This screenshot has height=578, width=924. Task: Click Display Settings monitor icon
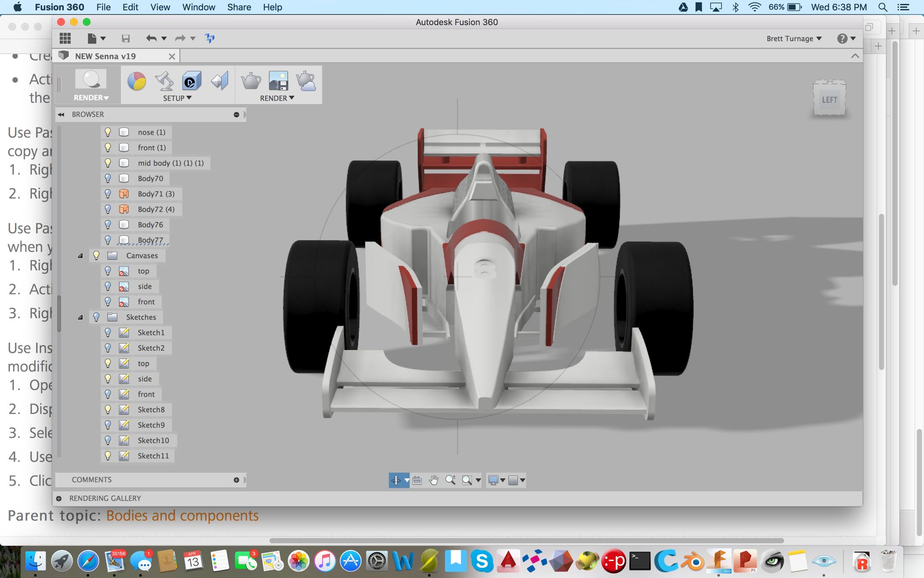(x=493, y=480)
